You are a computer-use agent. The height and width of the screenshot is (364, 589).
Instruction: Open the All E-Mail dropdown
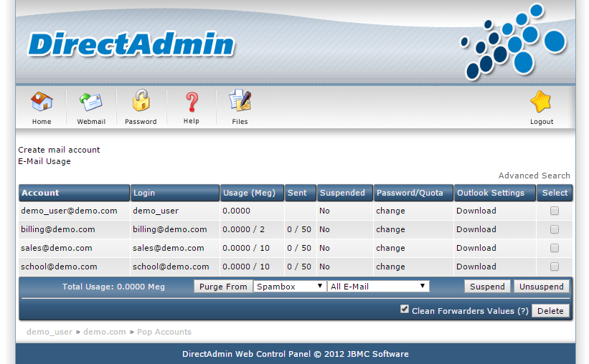tap(378, 287)
